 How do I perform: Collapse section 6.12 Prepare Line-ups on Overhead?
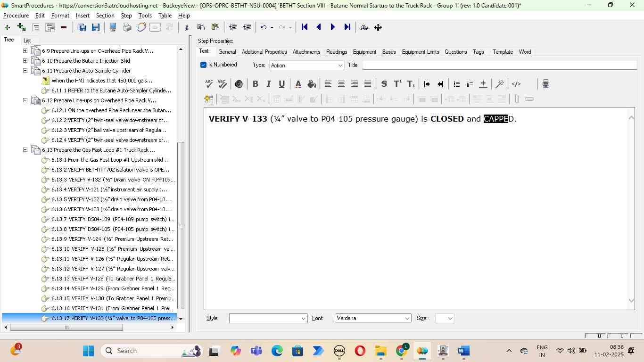25,100
